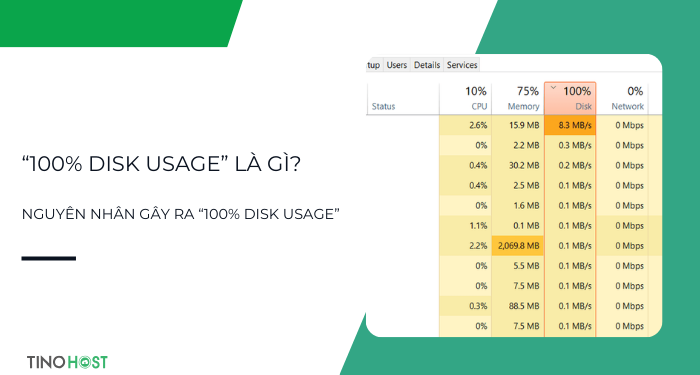Click the 0% network total in the header
700x375 pixels.
[635, 91]
